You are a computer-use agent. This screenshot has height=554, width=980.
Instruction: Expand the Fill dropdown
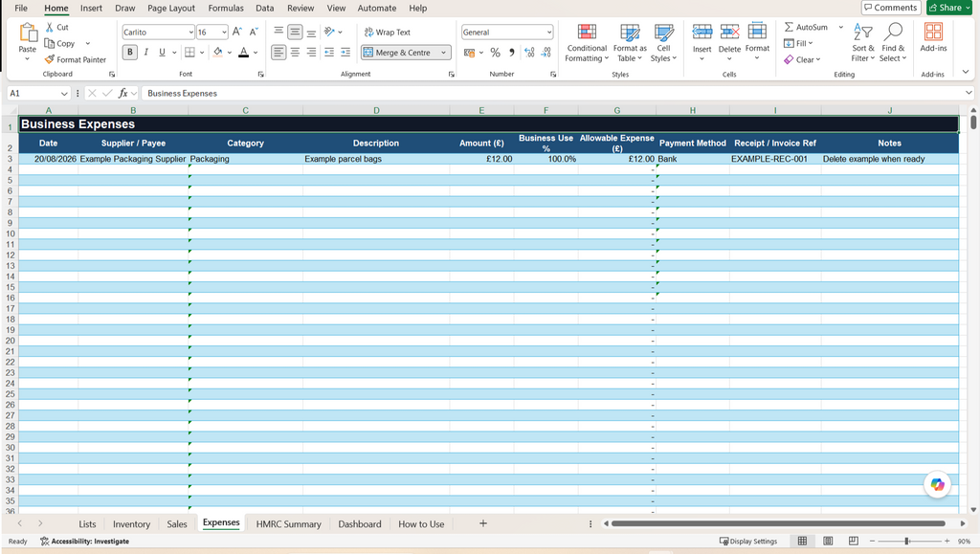coord(811,43)
